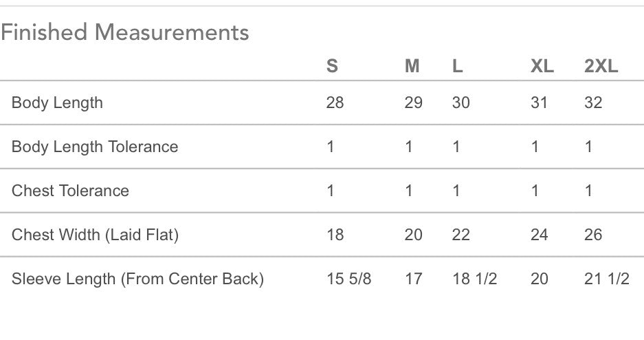644x340 pixels.
Task: Click the Chest Width value 20
Action: [x=414, y=235]
